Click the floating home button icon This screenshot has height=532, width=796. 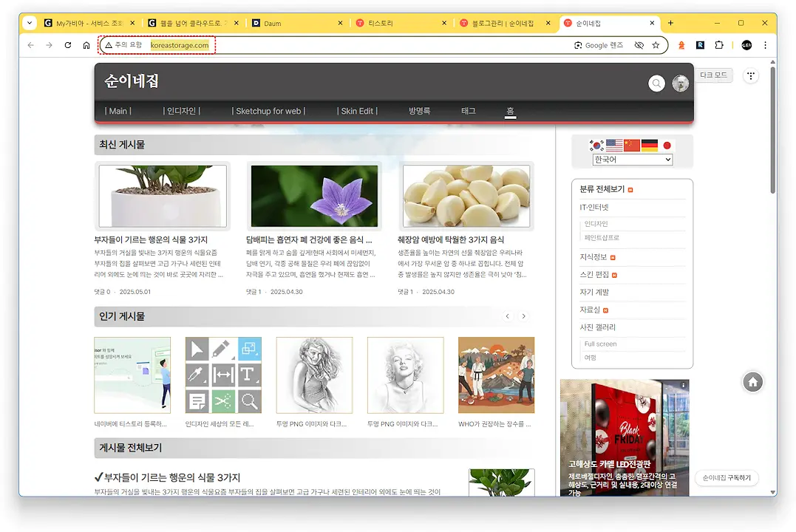(752, 382)
